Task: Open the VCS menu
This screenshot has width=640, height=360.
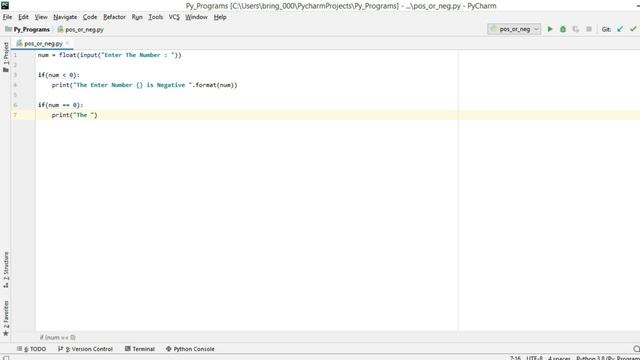Action: pyautogui.click(x=174, y=17)
